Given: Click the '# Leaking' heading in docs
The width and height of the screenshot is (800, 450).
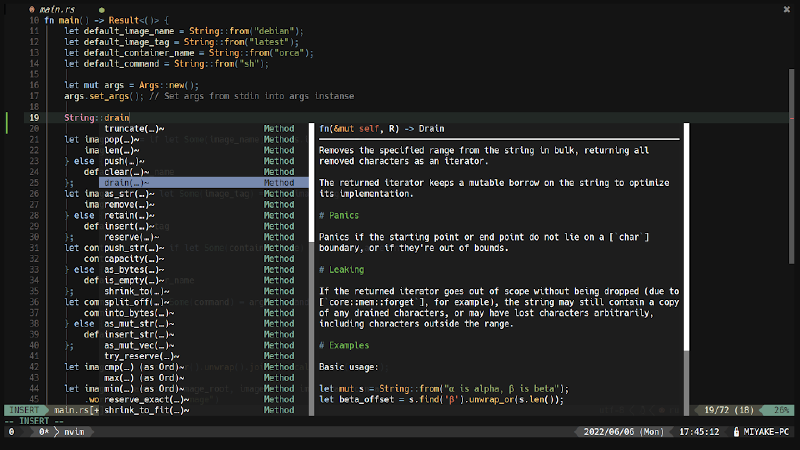Looking at the screenshot, I should coord(341,269).
